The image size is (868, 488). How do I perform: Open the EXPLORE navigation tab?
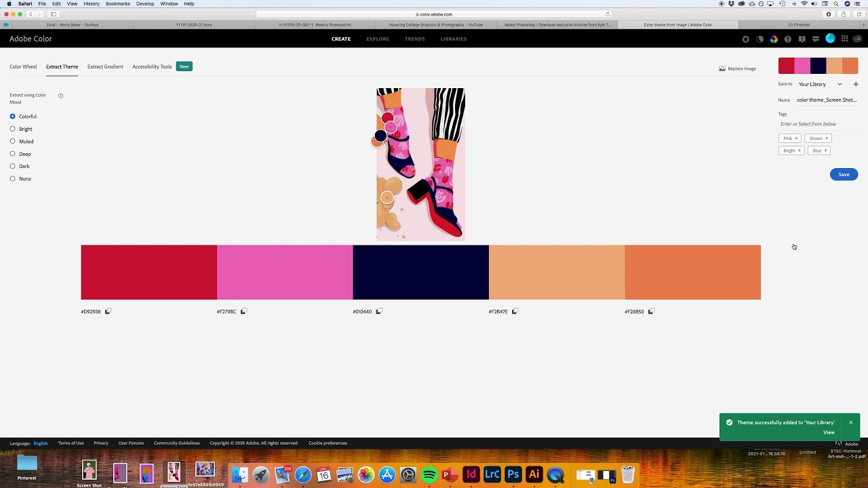(378, 39)
